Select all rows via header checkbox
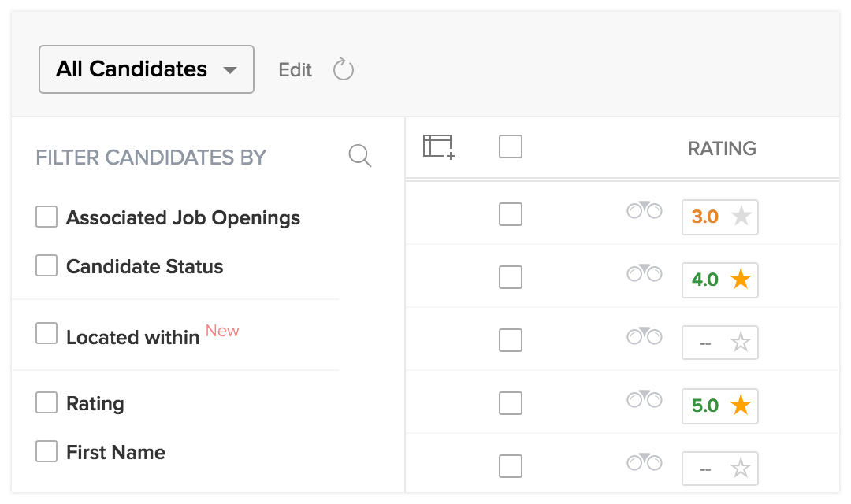Image resolution: width=851 pixels, height=504 pixels. pos(511,146)
